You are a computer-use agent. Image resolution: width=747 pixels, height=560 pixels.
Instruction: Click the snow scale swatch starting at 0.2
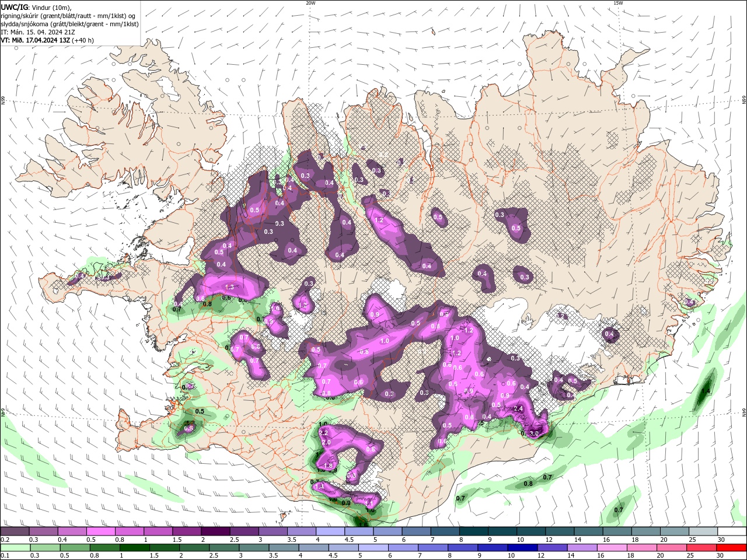pyautogui.click(x=15, y=531)
